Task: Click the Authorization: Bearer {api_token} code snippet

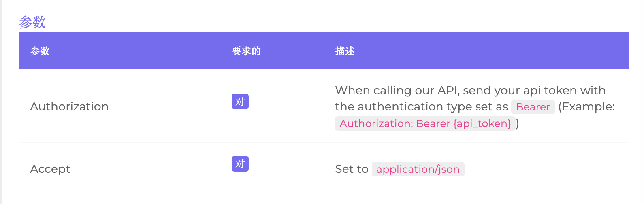Action: [425, 123]
